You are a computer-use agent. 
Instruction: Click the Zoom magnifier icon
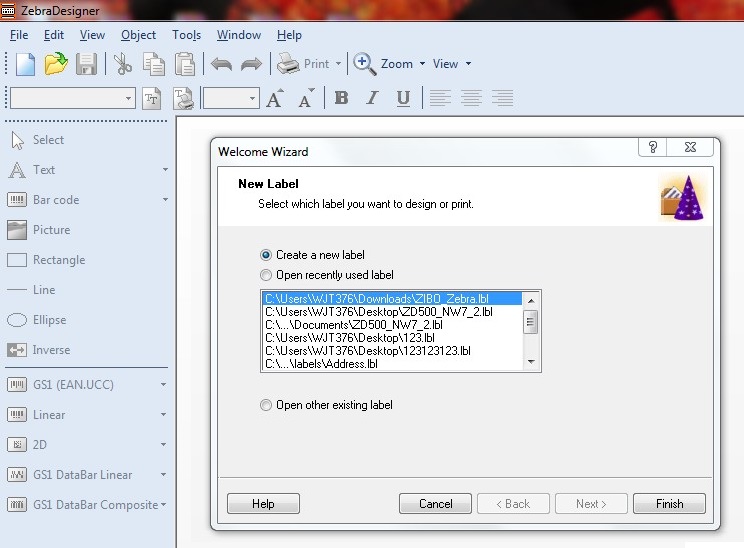point(364,64)
